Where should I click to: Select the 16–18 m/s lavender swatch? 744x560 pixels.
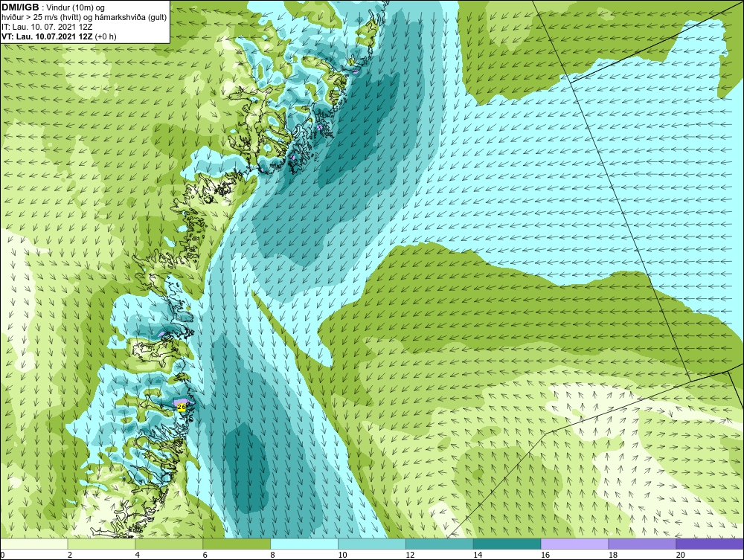pos(575,544)
